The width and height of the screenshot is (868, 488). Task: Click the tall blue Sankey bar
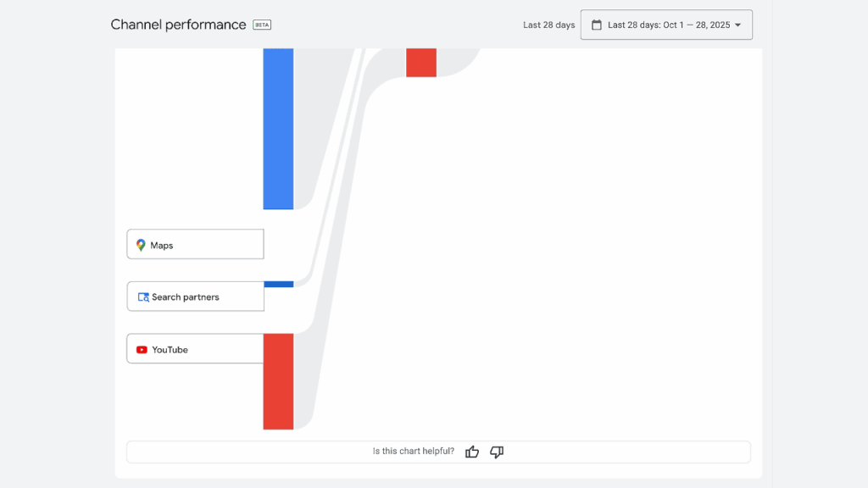click(x=279, y=127)
